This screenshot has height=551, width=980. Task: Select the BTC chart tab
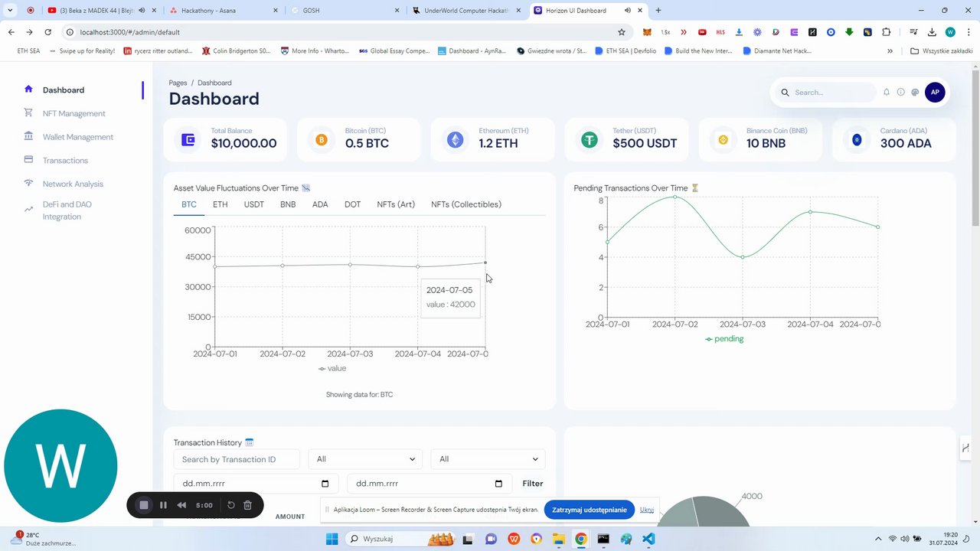(189, 204)
